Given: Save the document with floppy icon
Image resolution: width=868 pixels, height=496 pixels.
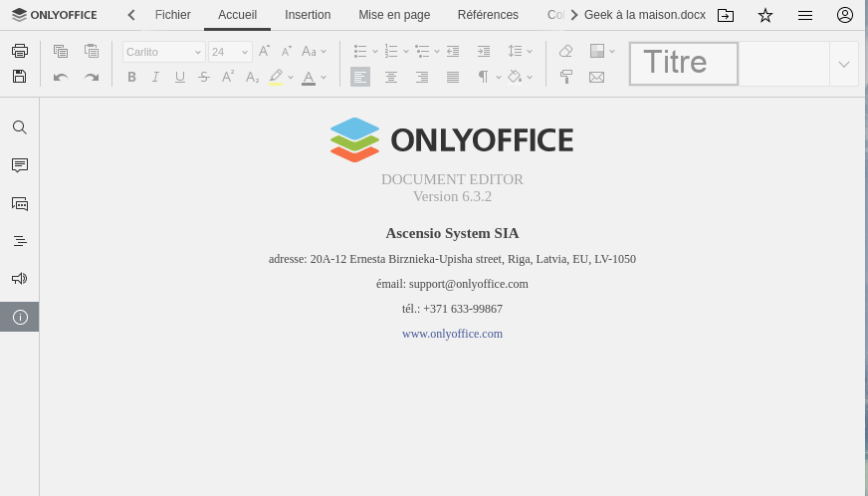Looking at the screenshot, I should (19, 77).
